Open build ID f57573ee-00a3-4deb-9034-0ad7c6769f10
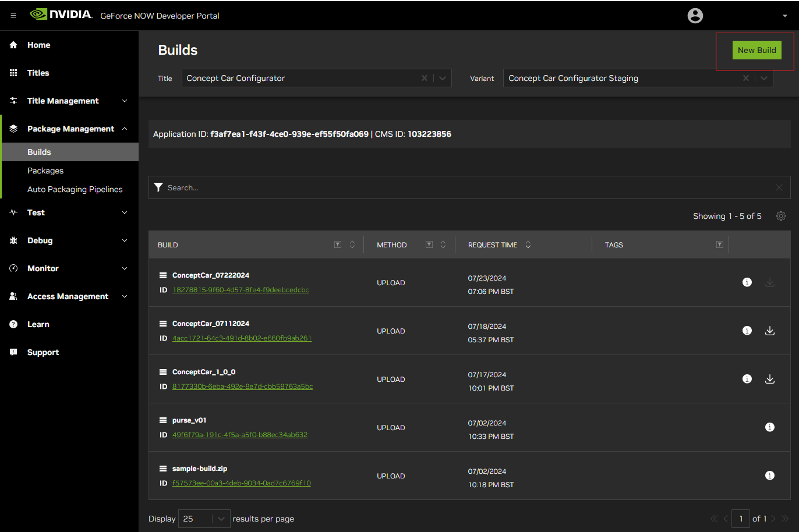Screen dimensions: 799x532 [242, 483]
